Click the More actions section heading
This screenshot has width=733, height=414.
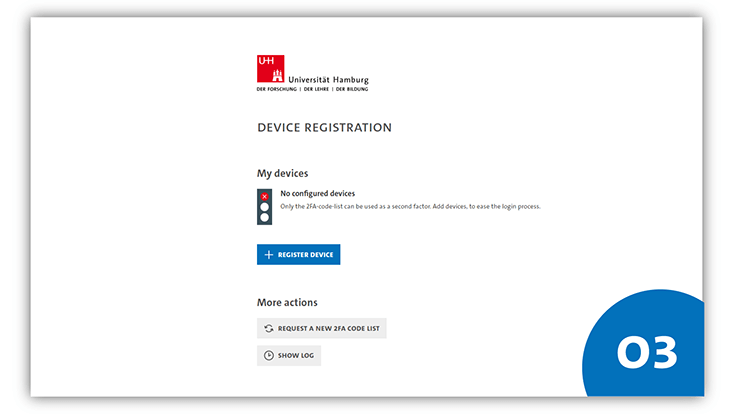287,302
